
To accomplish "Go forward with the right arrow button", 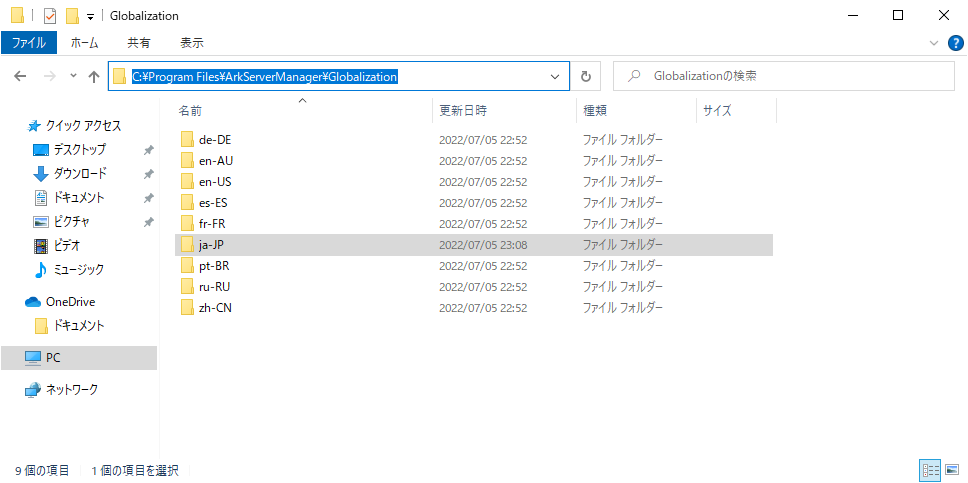I will [x=52, y=77].
